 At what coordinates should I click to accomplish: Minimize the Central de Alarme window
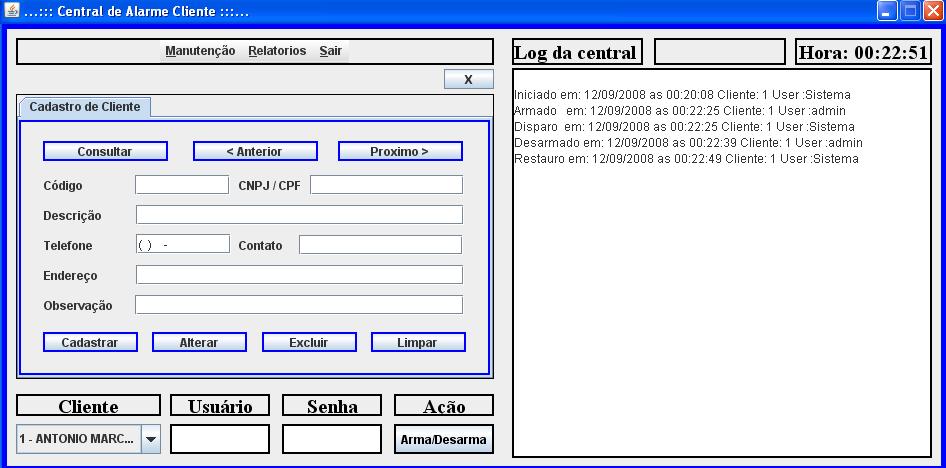(887, 11)
